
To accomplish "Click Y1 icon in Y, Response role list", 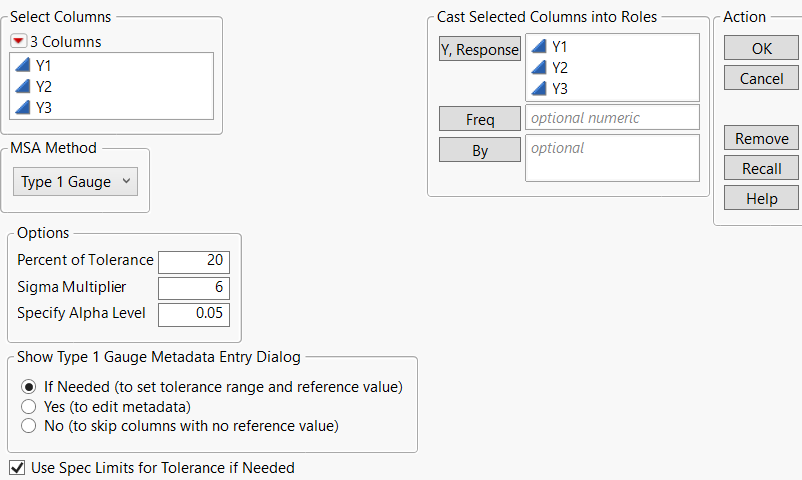I will tap(539, 46).
